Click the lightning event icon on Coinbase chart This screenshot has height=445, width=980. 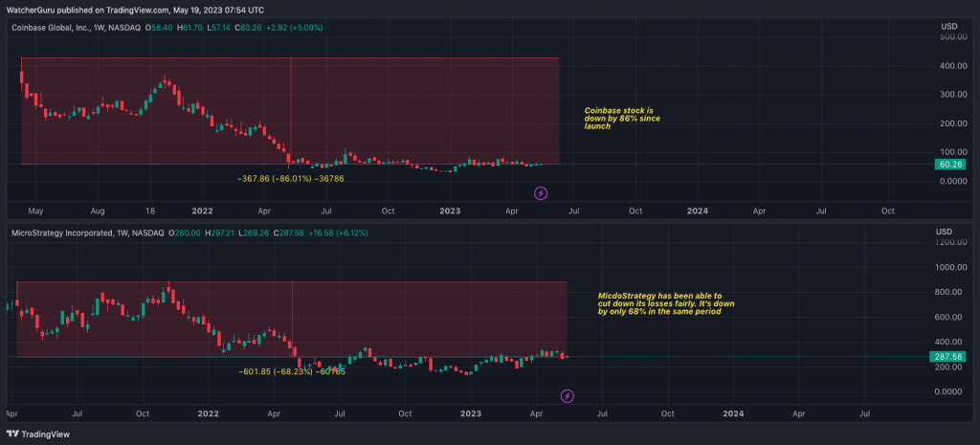pos(541,193)
